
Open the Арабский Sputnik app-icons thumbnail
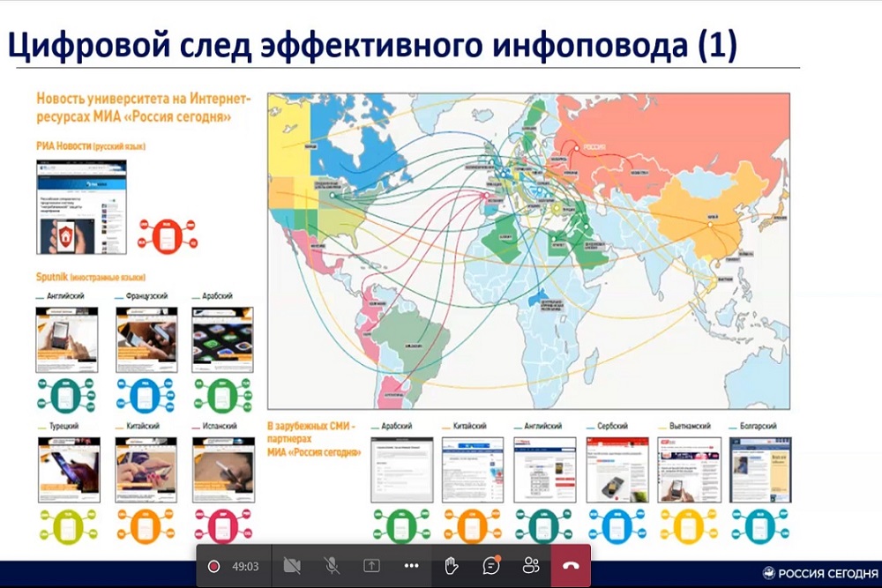(222, 339)
